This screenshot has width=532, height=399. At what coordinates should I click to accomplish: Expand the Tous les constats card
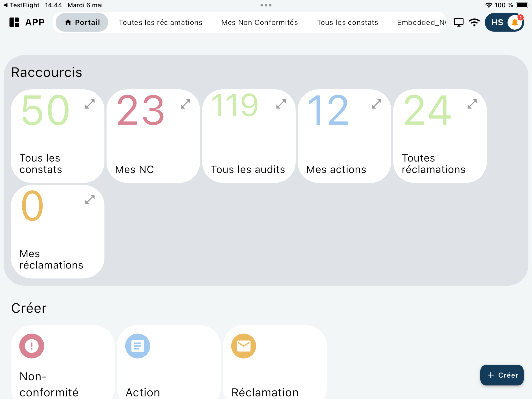[x=90, y=104]
